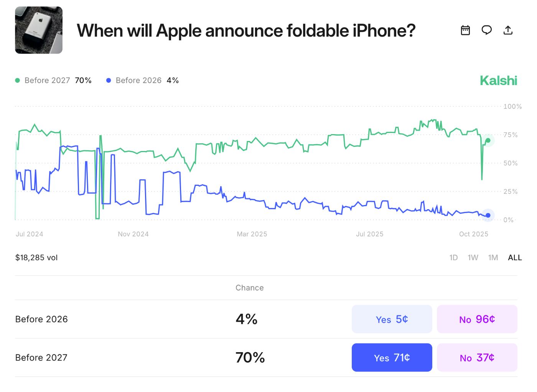Viewport: 537px width, 392px height.
Task: Select the 1D chart range
Action: pos(453,258)
